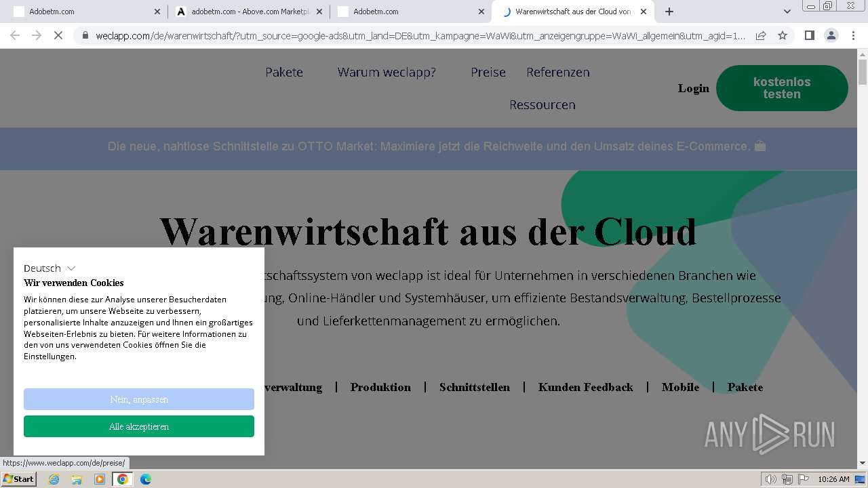The width and height of the screenshot is (868, 488).
Task: Jump to the Pakete section link
Action: 745,387
